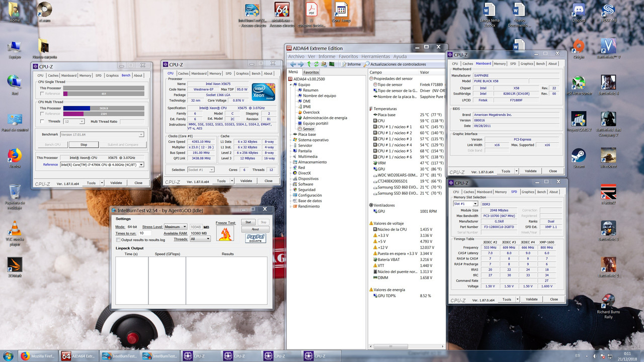Enable Output results to results.log checkbox
This screenshot has height=362, width=644.
pos(118,240)
